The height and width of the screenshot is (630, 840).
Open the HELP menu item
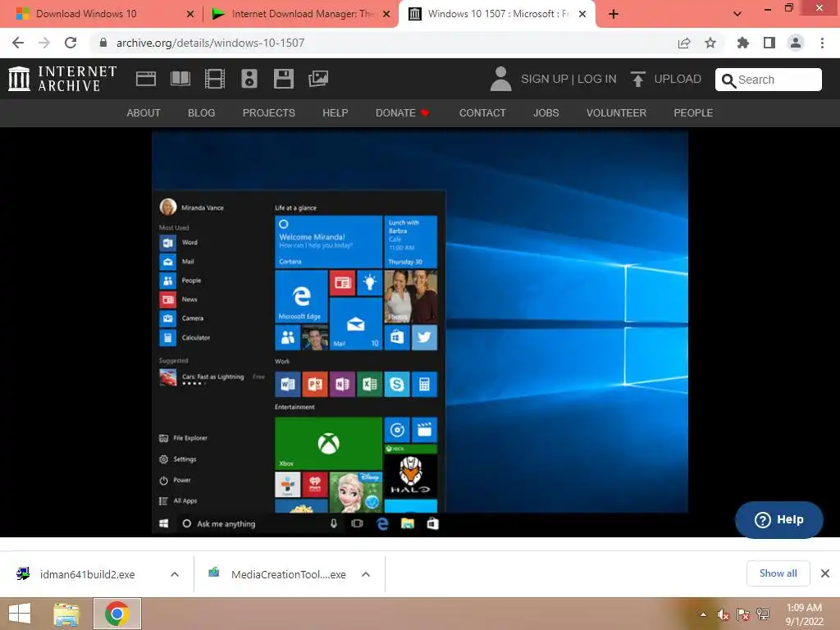pyautogui.click(x=336, y=113)
